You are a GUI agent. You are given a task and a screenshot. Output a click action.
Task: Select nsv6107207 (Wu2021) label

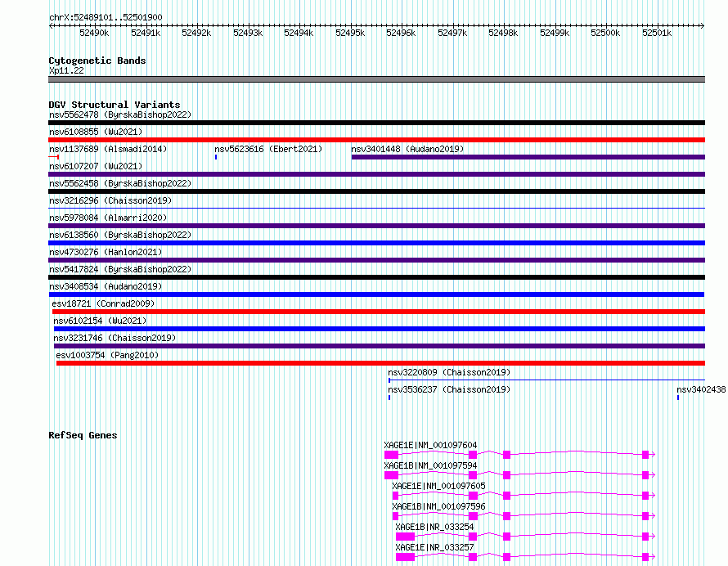(96, 166)
